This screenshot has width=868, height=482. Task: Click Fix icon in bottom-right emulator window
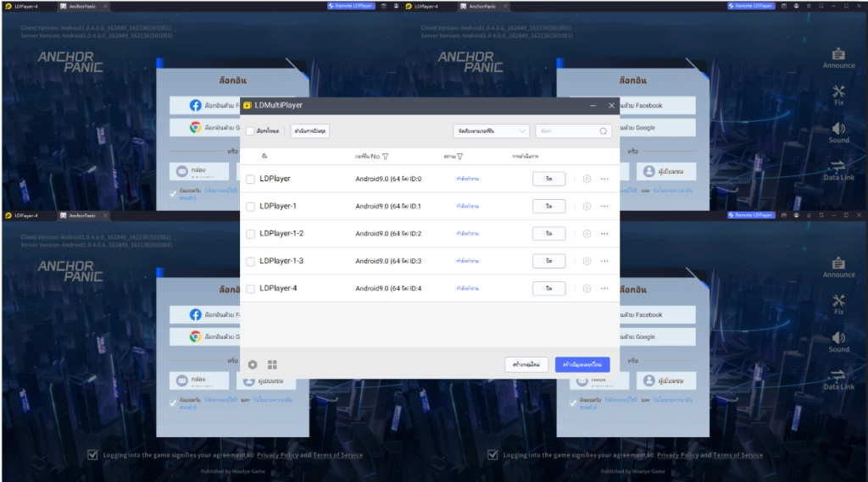[x=838, y=304]
